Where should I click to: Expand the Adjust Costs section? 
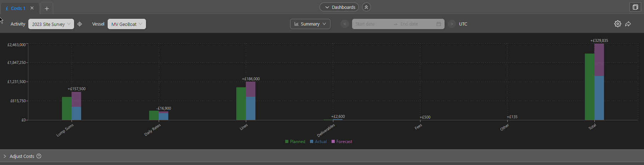(22, 156)
